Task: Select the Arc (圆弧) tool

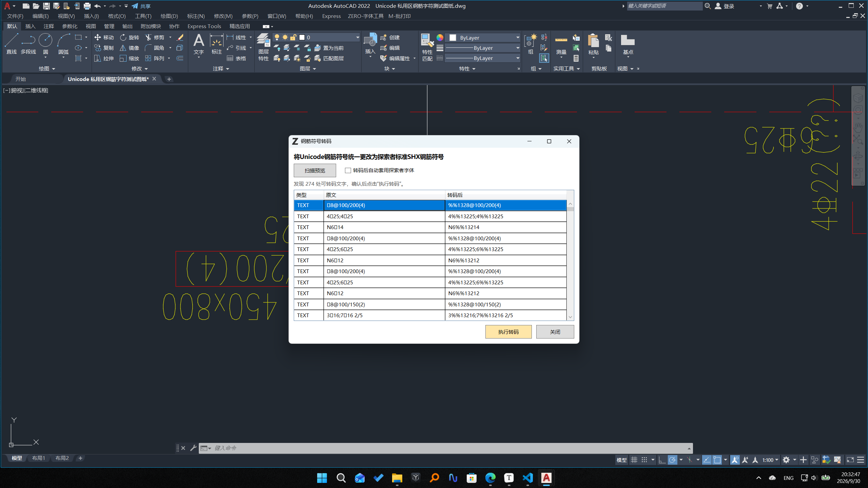Action: 63,44
